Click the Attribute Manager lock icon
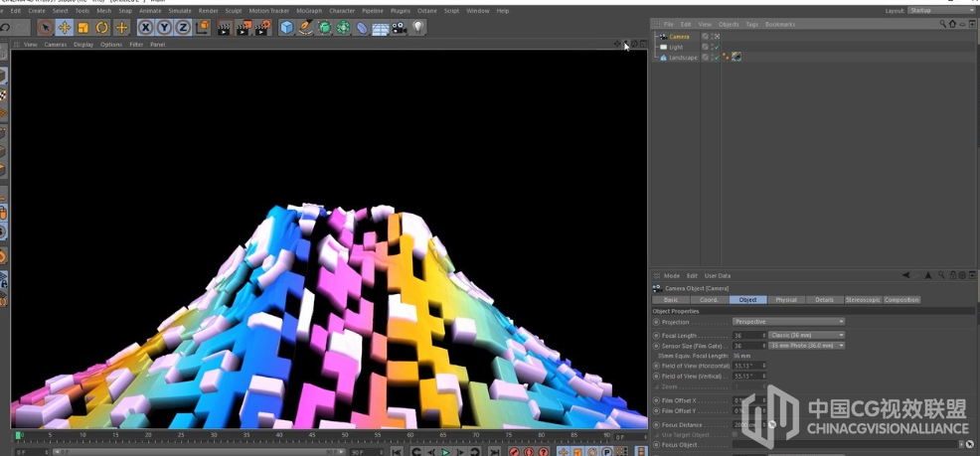980x456 pixels. [x=952, y=275]
